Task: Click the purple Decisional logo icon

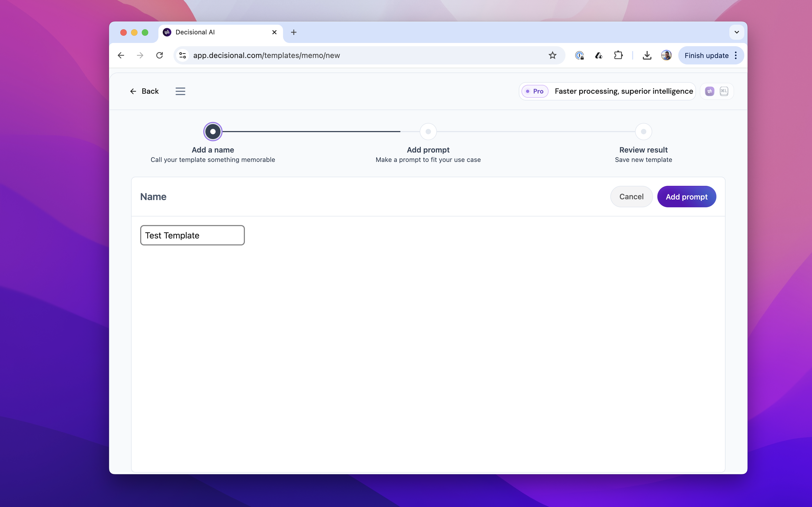Action: (x=709, y=91)
